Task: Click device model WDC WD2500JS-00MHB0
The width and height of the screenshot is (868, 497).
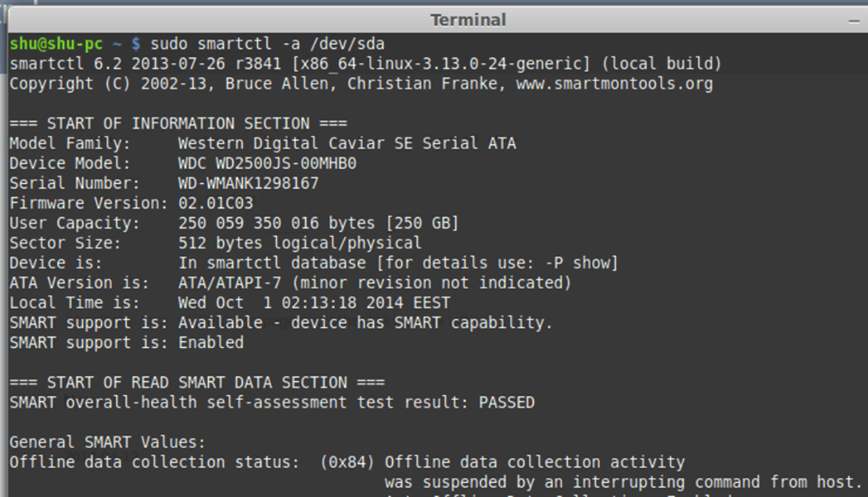Action: (267, 163)
